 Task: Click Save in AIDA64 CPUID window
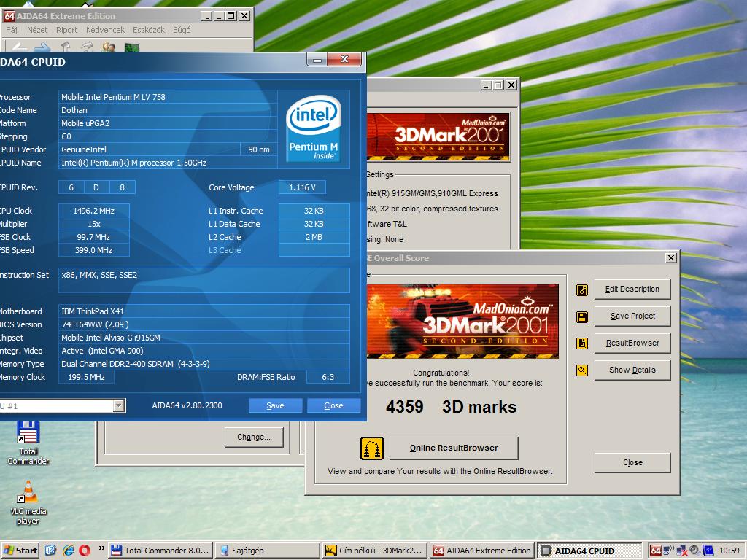point(275,405)
